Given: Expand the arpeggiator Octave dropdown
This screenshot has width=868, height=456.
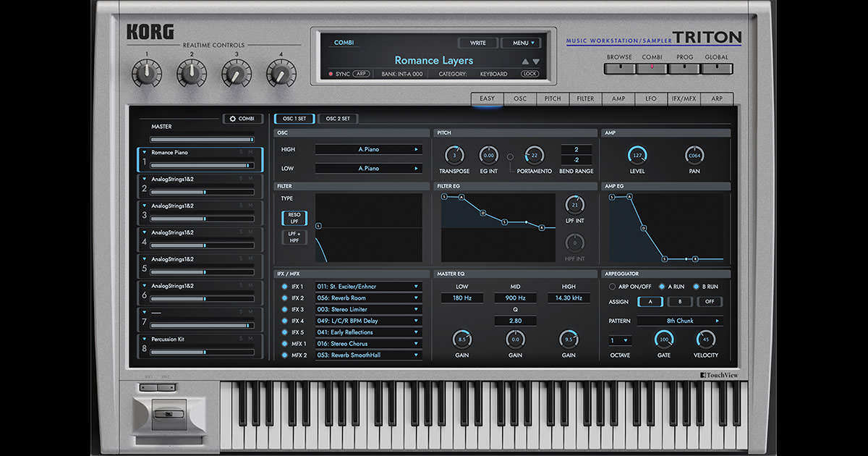Looking at the screenshot, I should 620,340.
